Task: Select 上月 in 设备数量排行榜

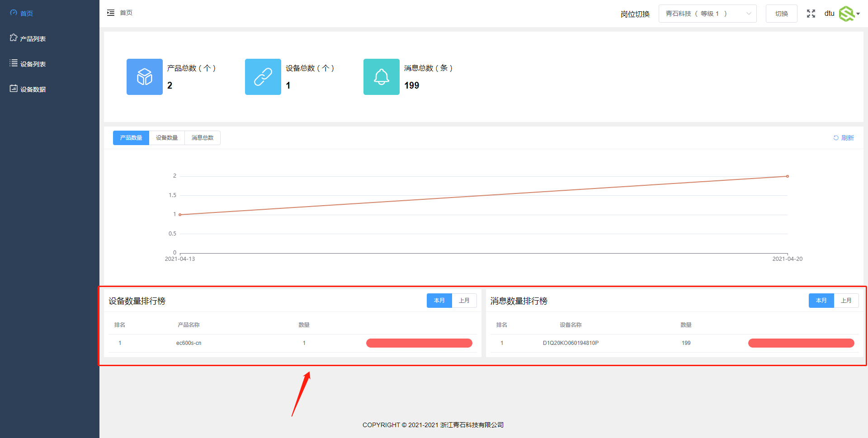Action: (464, 301)
